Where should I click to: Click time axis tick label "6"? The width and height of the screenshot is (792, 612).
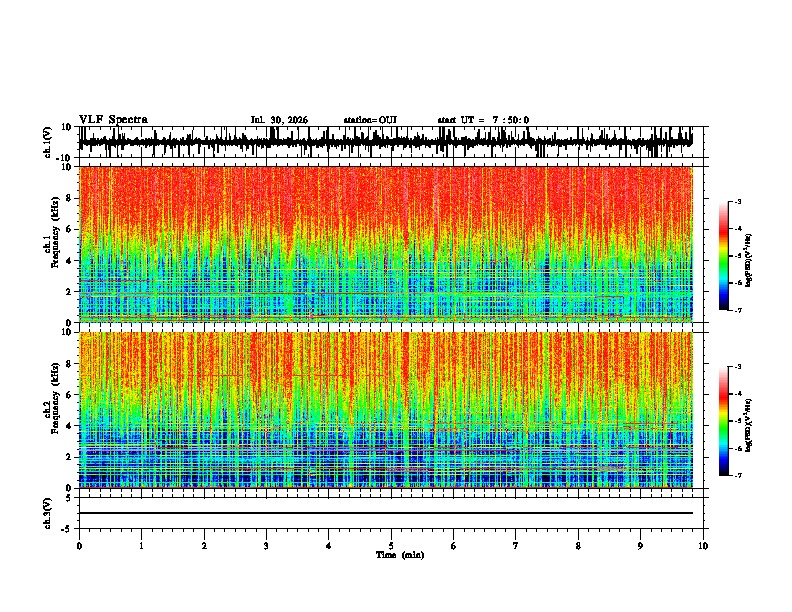[x=454, y=546]
